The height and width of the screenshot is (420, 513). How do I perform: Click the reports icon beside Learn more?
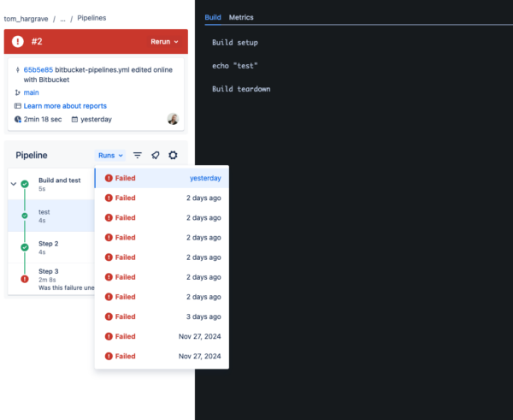click(18, 106)
